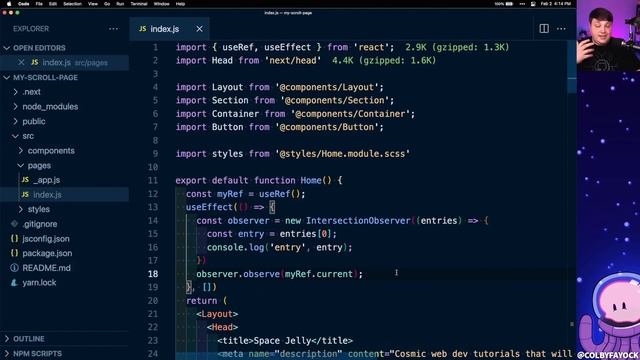Image resolution: width=640 pixels, height=360 pixels.
Task: Open the Edit menu
Action: click(53, 4)
